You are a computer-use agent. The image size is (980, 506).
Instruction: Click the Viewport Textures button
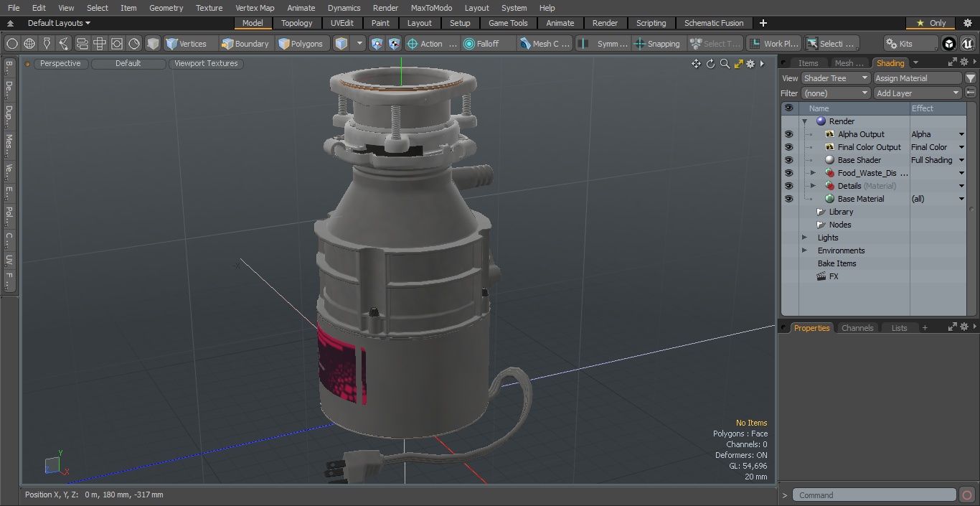pyautogui.click(x=206, y=63)
